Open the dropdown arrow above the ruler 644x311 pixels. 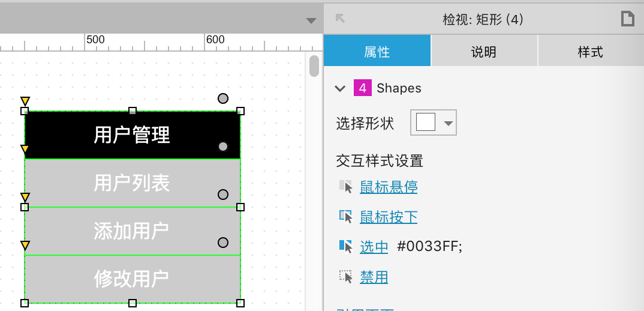(x=311, y=21)
